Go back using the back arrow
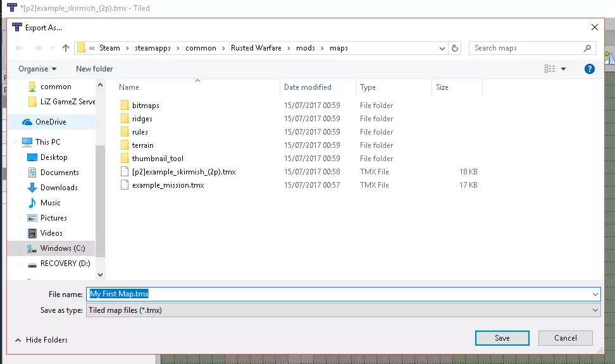The image size is (615, 364). pos(19,48)
